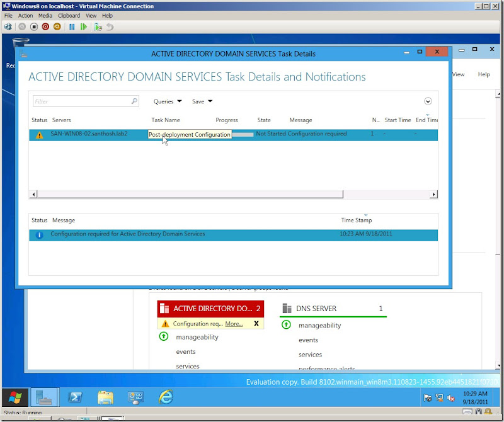
Task: Open the More... link in AD tile
Action: click(234, 324)
